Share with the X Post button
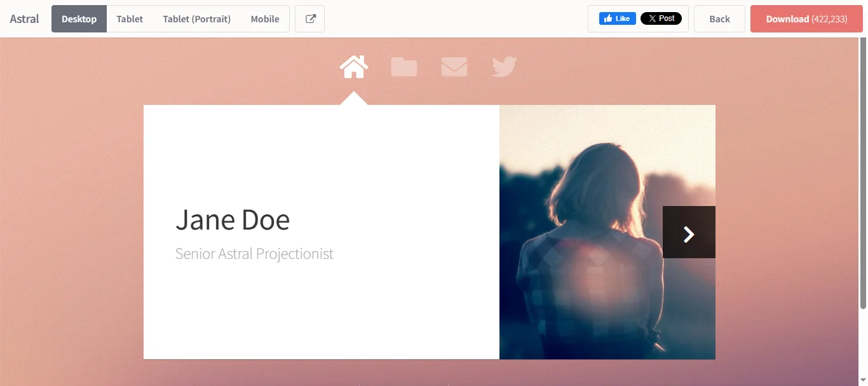Image resolution: width=868 pixels, height=386 pixels. click(661, 18)
